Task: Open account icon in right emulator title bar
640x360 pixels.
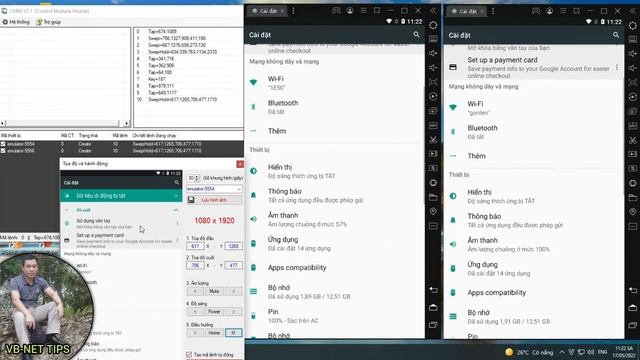Action: (x=549, y=11)
